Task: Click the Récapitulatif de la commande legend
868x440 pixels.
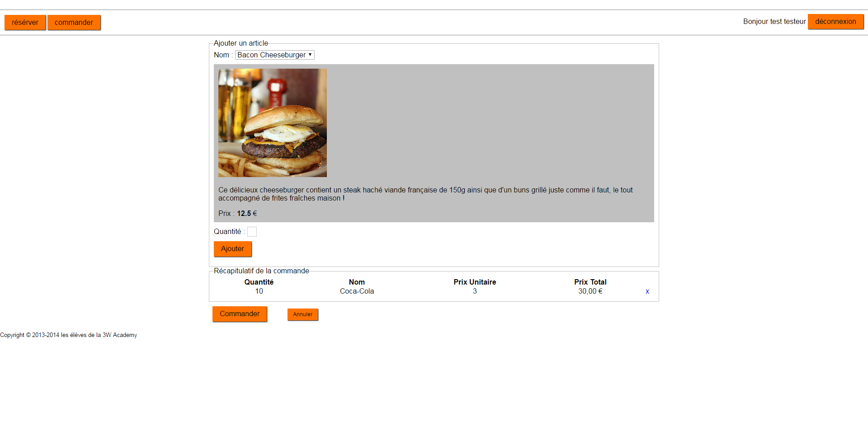Action: [261, 271]
